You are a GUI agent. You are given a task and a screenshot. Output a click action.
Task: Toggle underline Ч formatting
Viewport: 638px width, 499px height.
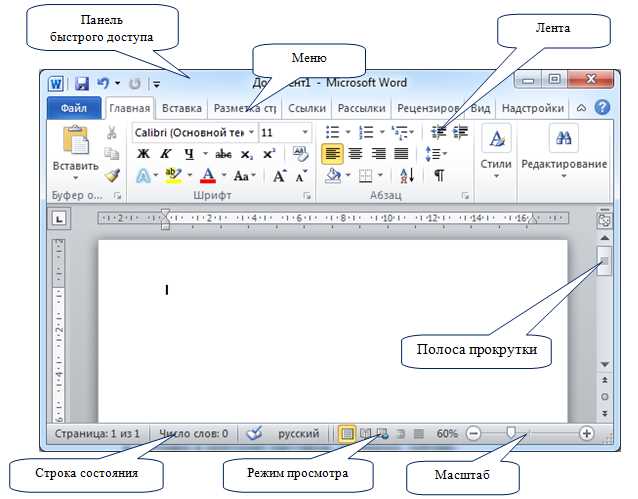pyautogui.click(x=189, y=154)
